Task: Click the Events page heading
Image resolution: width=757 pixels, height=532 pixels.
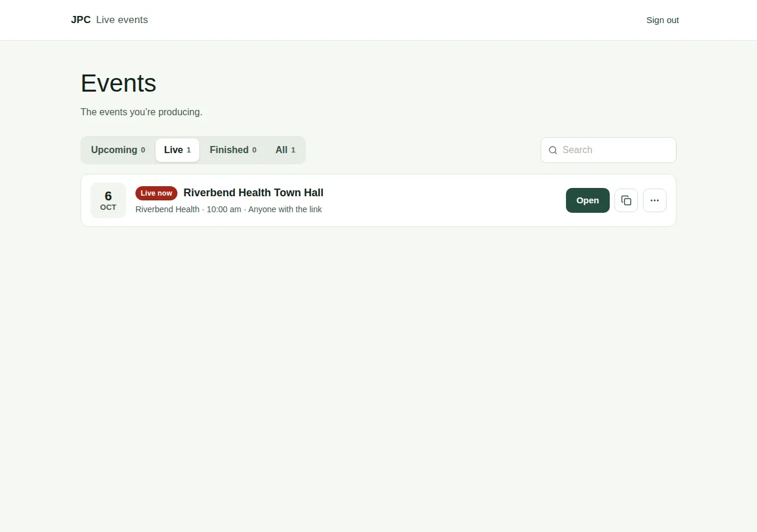Action: coord(118,83)
